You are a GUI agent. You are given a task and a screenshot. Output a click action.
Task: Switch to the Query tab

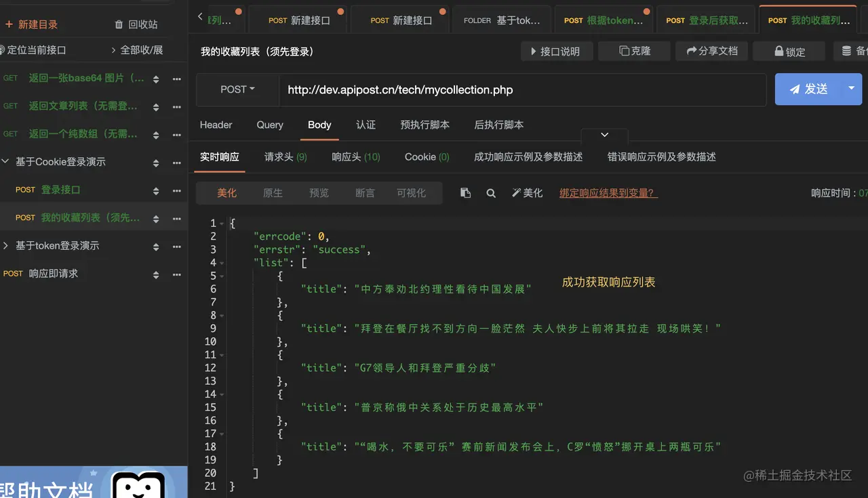coord(270,125)
